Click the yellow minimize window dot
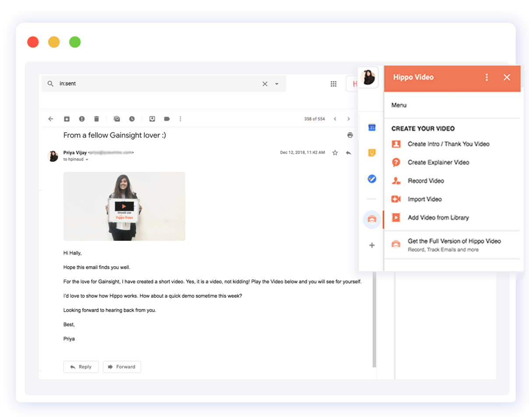 [x=54, y=42]
